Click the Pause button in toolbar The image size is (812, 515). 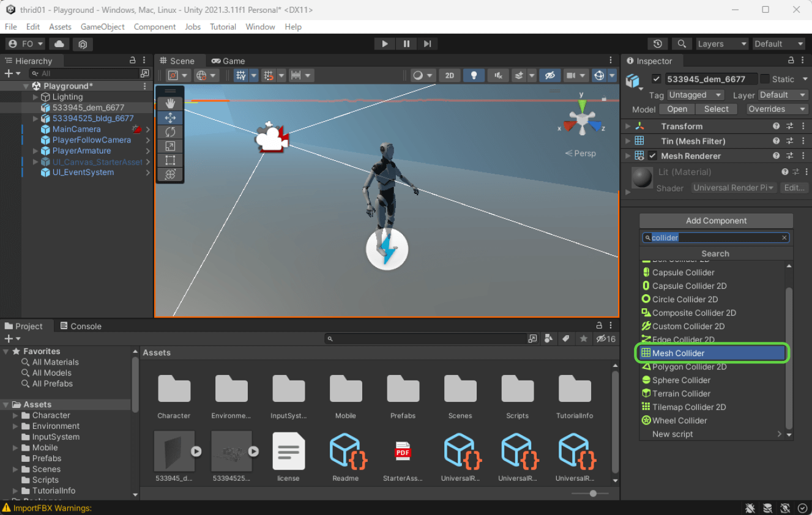point(406,43)
